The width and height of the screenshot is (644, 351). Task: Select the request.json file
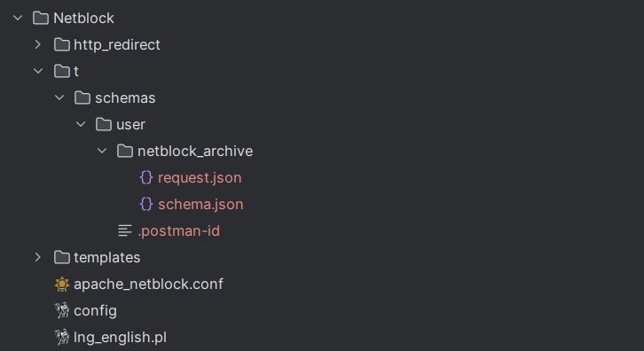click(x=200, y=178)
